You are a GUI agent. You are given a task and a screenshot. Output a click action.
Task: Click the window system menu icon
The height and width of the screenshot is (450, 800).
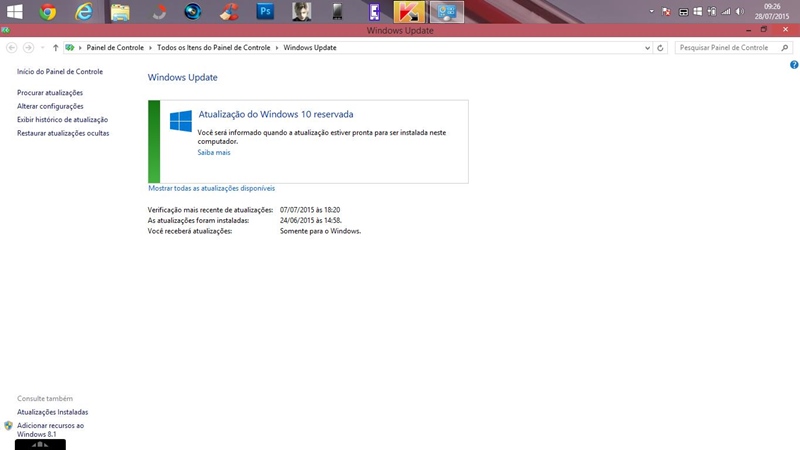(6, 30)
